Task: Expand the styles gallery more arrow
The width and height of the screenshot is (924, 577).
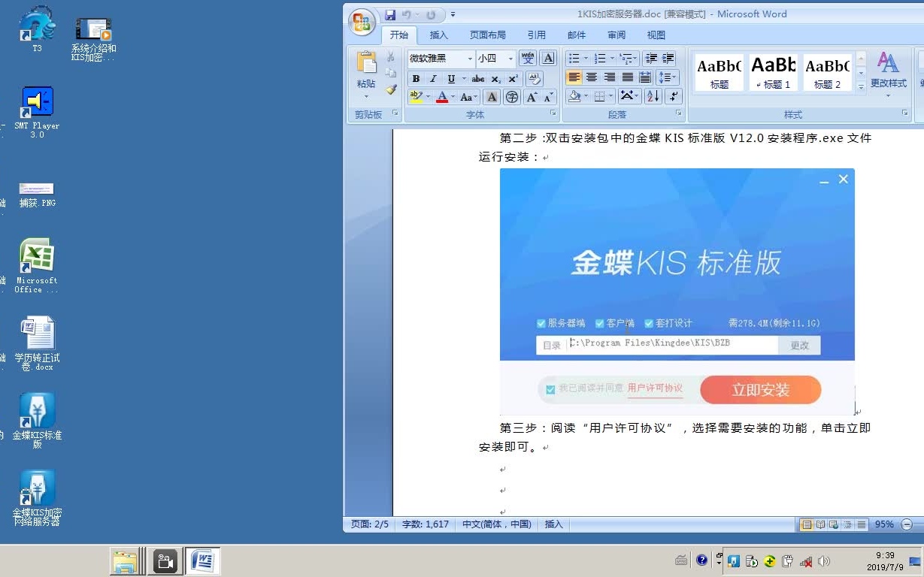Action: pyautogui.click(x=861, y=87)
